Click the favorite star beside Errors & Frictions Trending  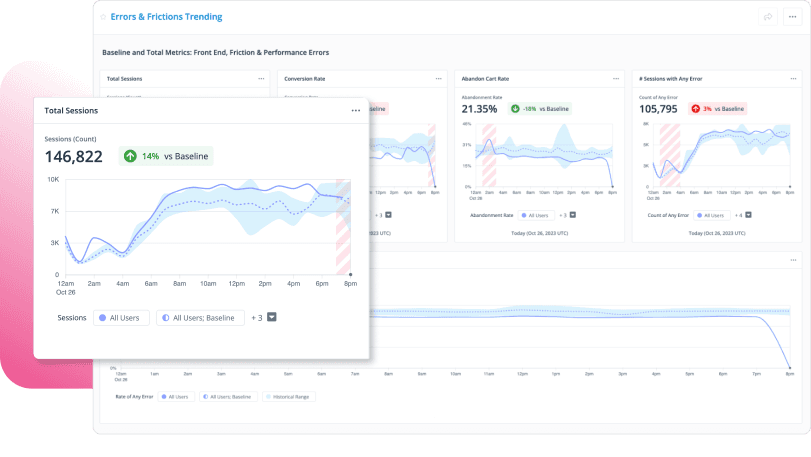103,17
